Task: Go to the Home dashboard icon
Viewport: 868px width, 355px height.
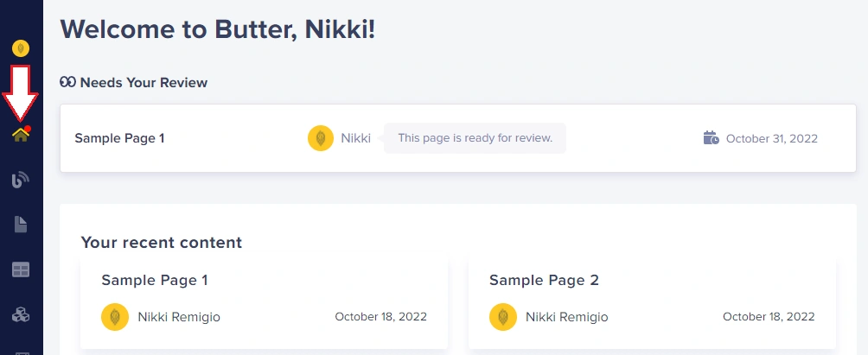Action: (x=21, y=135)
